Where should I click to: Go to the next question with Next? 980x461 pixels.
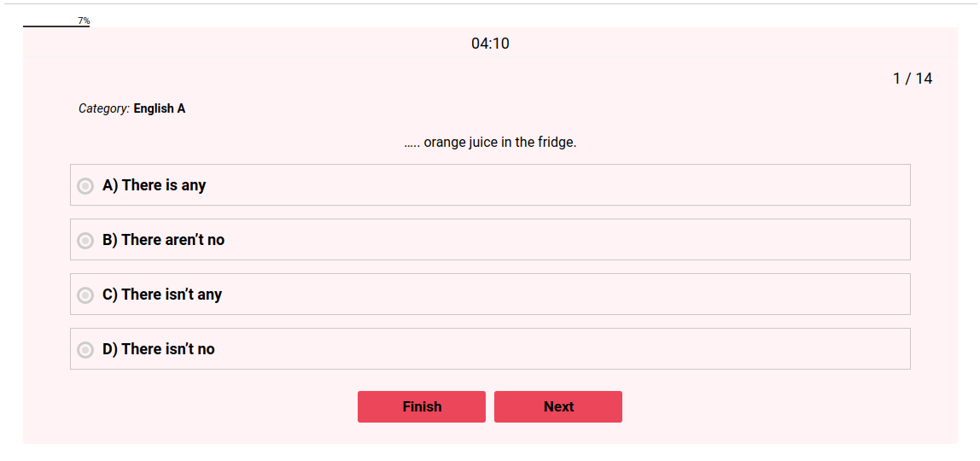pyautogui.click(x=558, y=406)
